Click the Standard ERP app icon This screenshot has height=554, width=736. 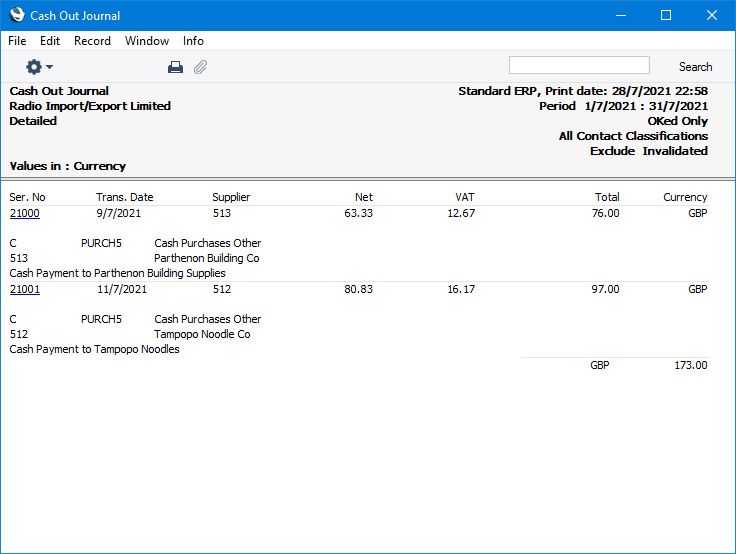(17, 15)
